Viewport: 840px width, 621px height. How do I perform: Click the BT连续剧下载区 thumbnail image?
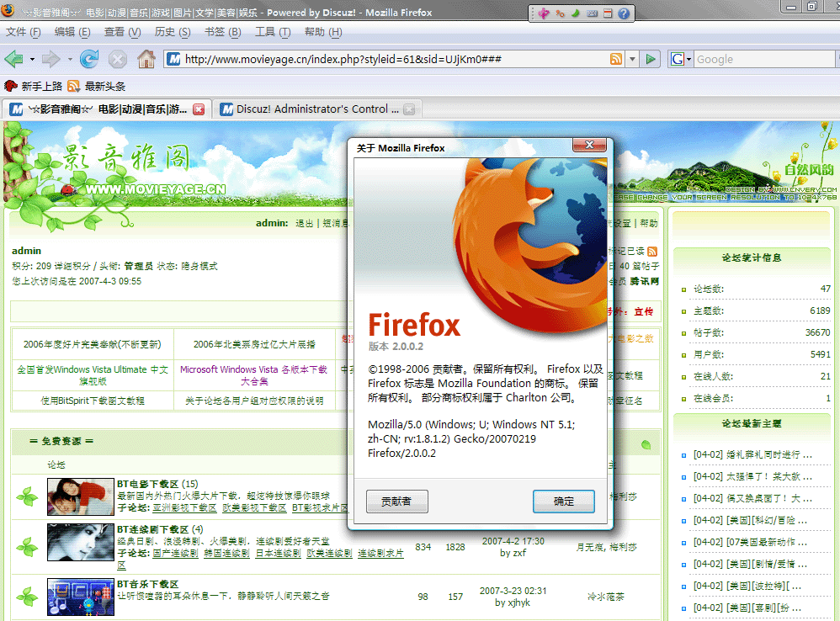click(x=80, y=542)
